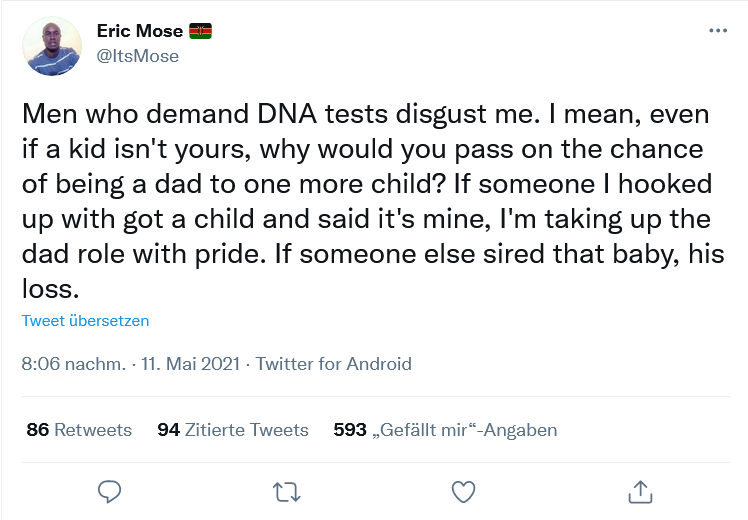
Task: View the 94 Zitierte Tweets list
Action: pos(233,430)
